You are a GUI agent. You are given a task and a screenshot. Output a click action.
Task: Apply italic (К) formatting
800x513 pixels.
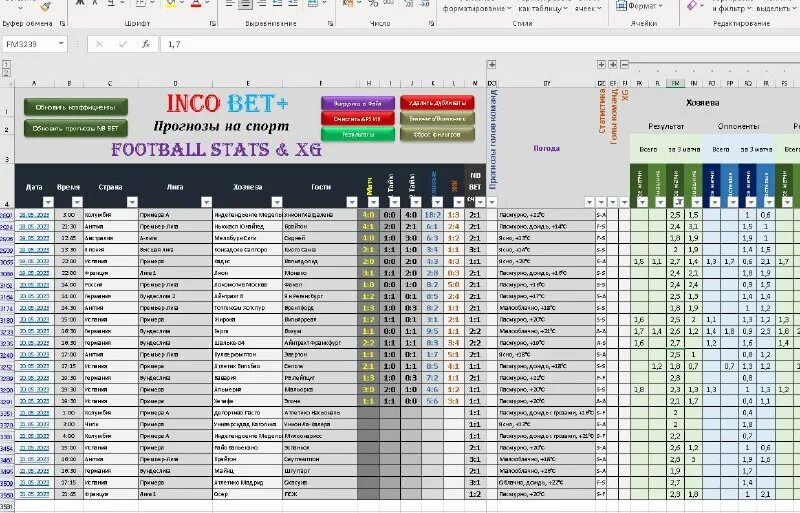click(95, 4)
